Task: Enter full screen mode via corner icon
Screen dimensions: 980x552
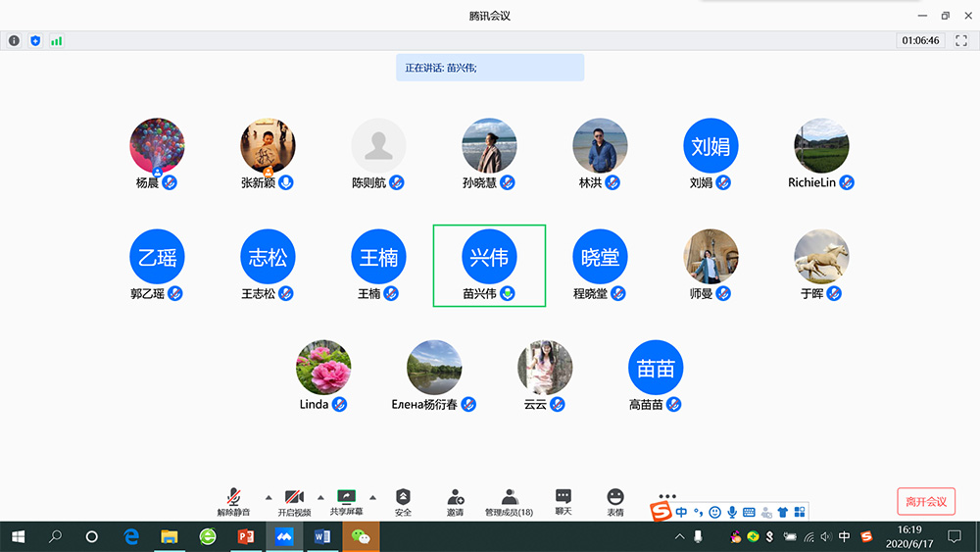Action: coord(961,41)
